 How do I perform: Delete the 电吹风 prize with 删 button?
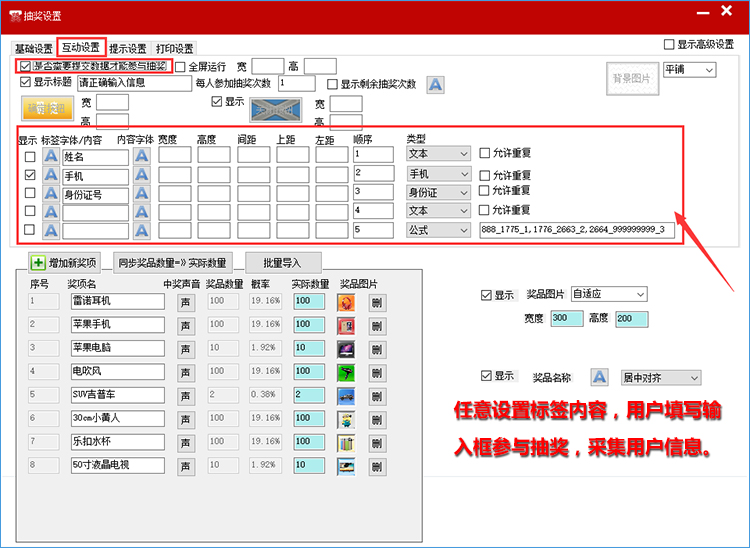tap(377, 372)
